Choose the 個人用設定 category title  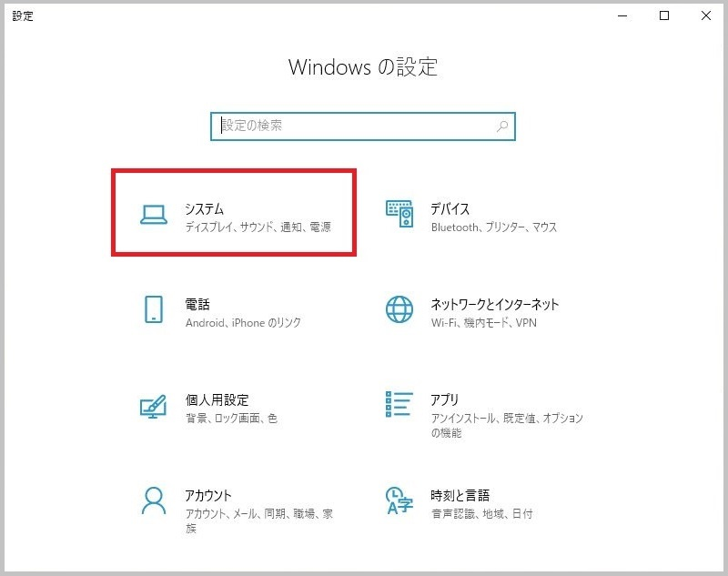[217, 400]
